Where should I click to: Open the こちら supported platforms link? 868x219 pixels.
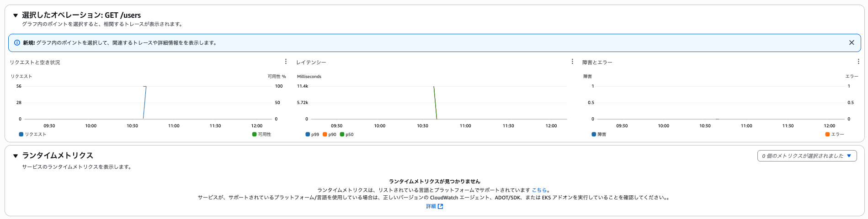(x=539, y=190)
